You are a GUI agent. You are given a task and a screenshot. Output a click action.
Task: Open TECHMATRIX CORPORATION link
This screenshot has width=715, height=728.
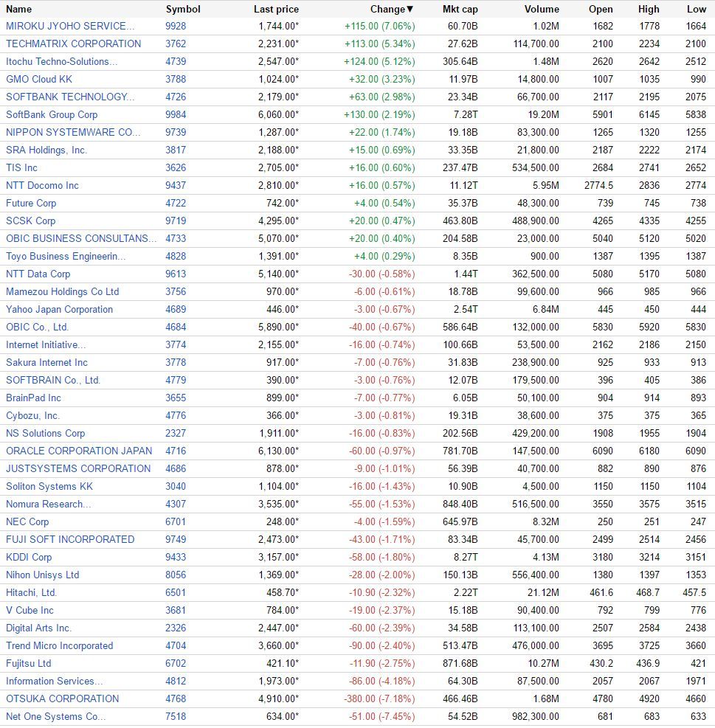(73, 44)
